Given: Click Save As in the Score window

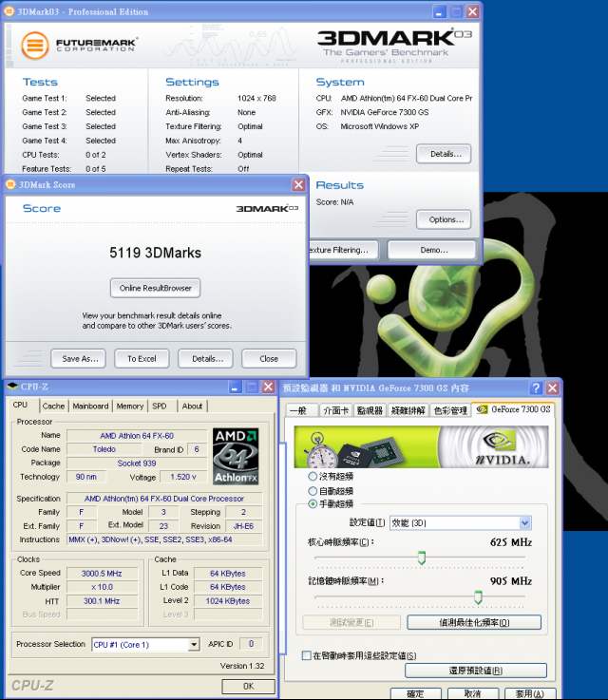Looking at the screenshot, I should pos(79,358).
